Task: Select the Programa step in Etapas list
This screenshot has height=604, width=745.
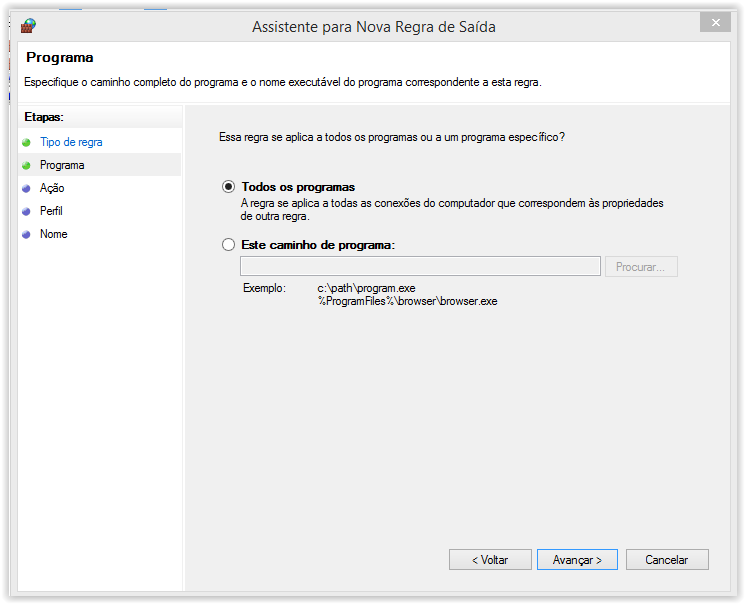Action: 62,165
